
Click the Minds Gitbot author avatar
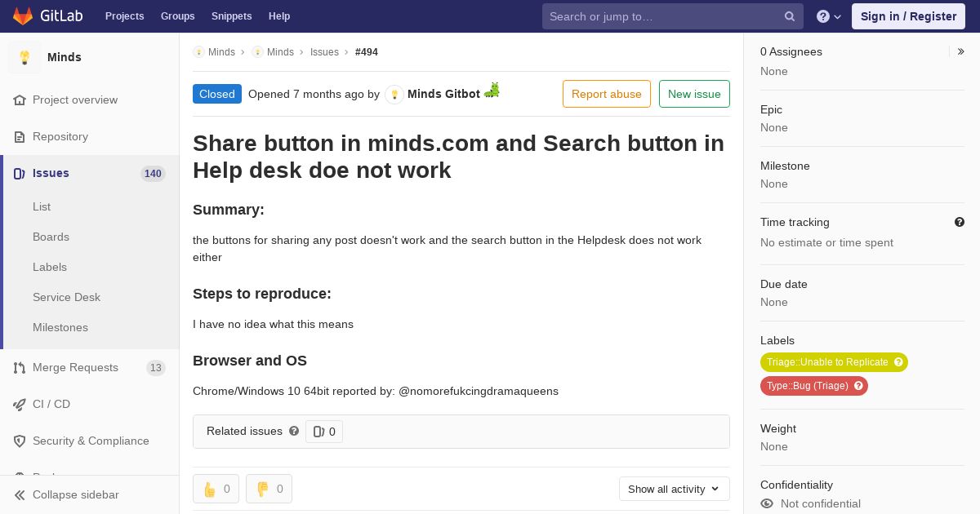point(394,94)
